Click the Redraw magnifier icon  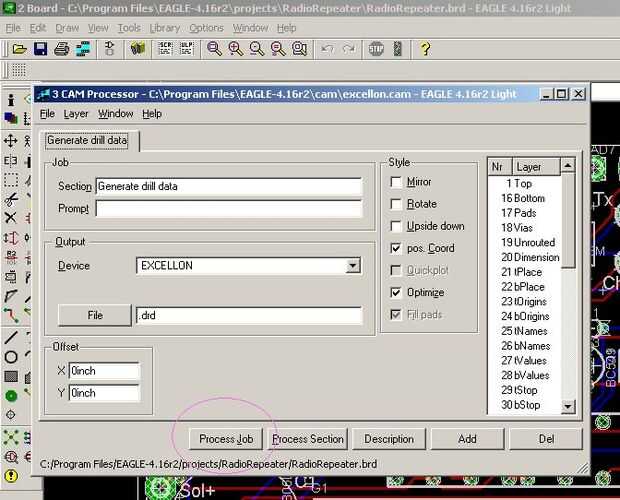(x=278, y=49)
